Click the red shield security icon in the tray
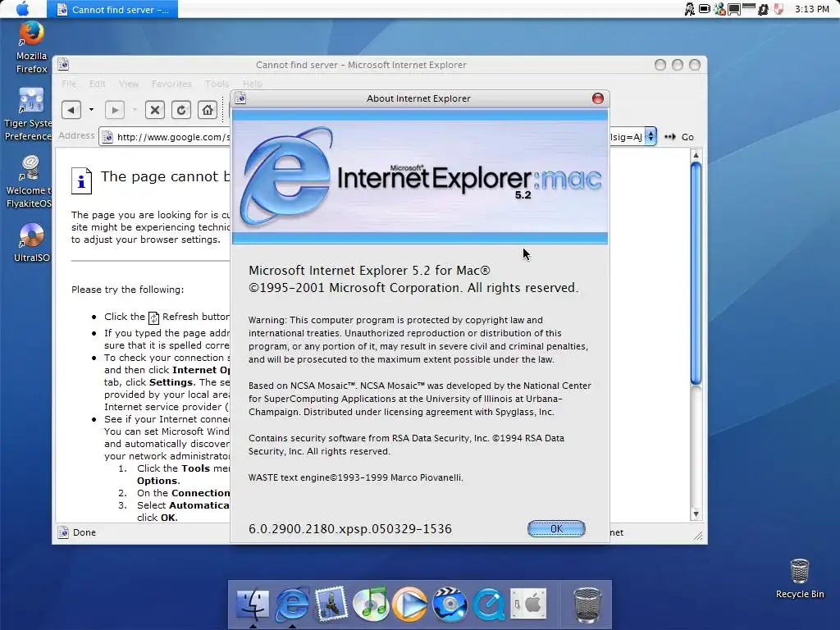Screen dimensions: 840x630 778,8
